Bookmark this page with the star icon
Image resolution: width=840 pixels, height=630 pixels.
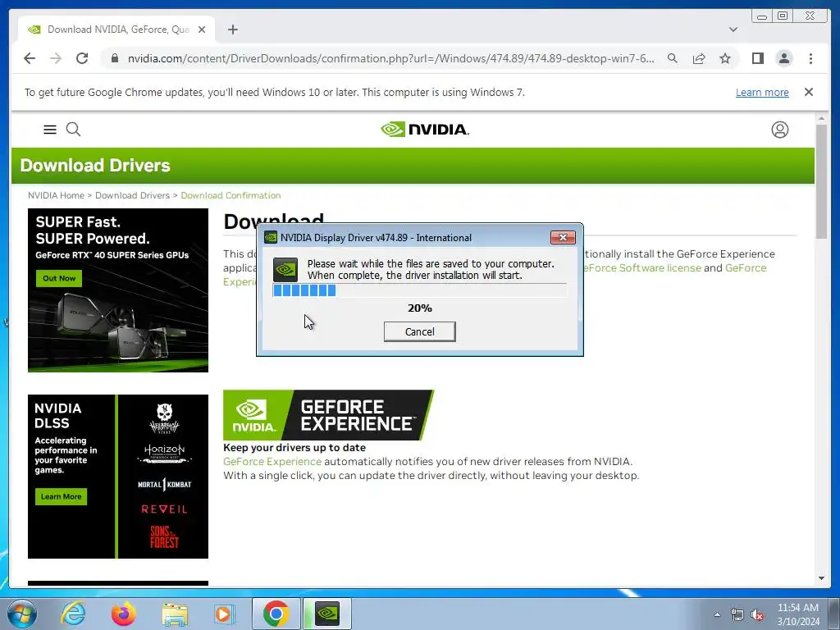(x=725, y=58)
